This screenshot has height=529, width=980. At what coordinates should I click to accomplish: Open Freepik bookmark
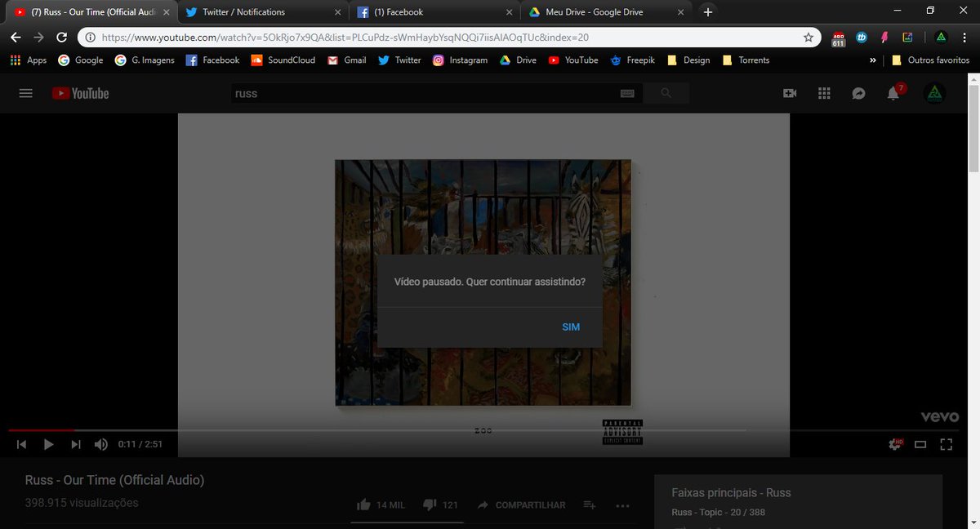635,60
